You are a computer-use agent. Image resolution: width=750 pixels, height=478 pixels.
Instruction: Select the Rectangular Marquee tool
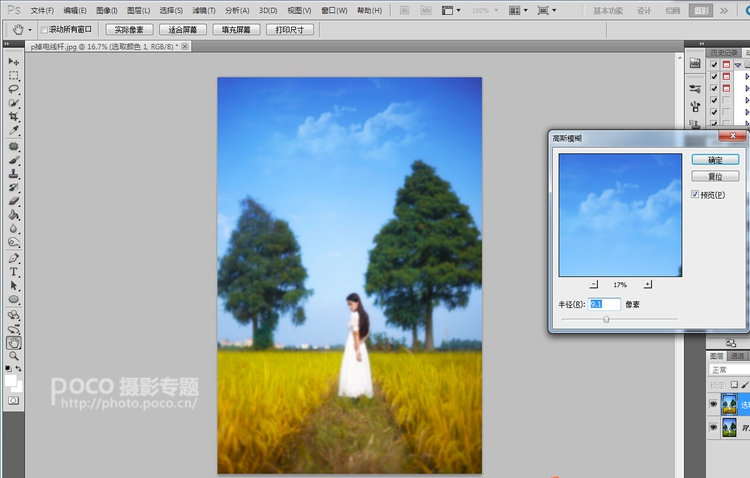pyautogui.click(x=13, y=76)
